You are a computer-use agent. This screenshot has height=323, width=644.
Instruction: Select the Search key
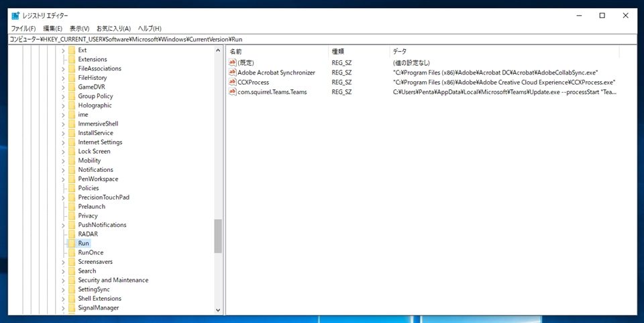(x=87, y=271)
